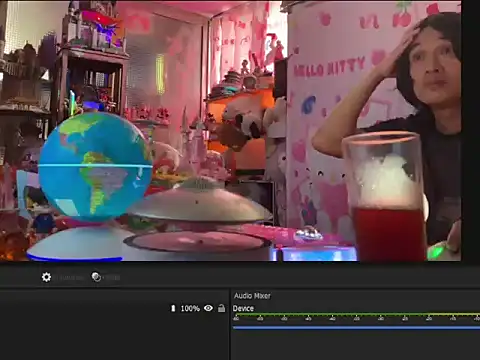This screenshot has width=480, height=360.
Task: Open source Filters via the circles icon
Action: click(96, 277)
